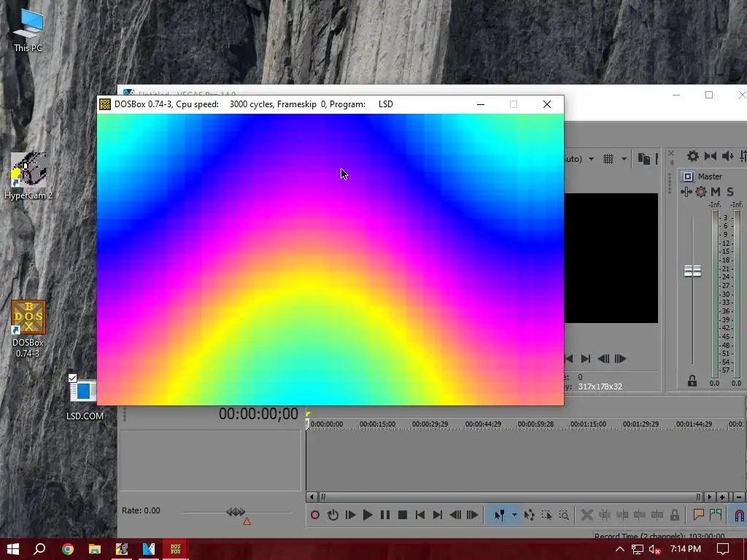747x560 pixels.
Task: Click Play From Start in VEGAS transport
Action: [x=350, y=515]
